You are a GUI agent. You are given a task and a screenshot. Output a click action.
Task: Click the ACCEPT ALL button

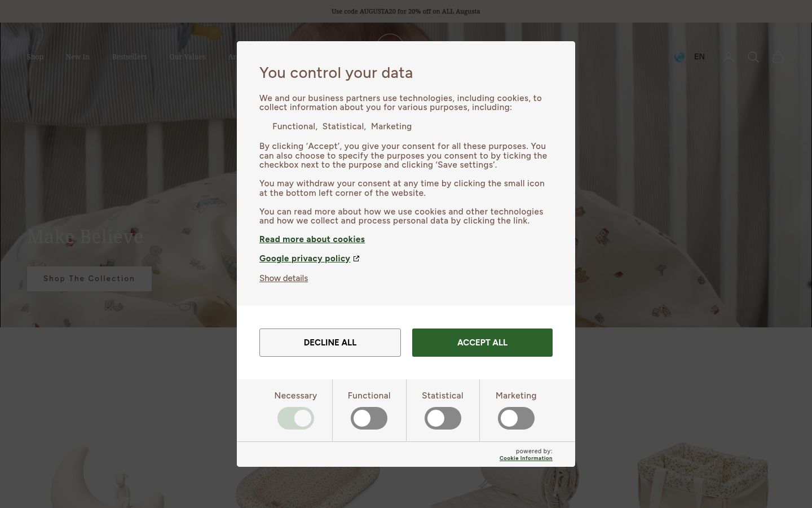pos(482,343)
